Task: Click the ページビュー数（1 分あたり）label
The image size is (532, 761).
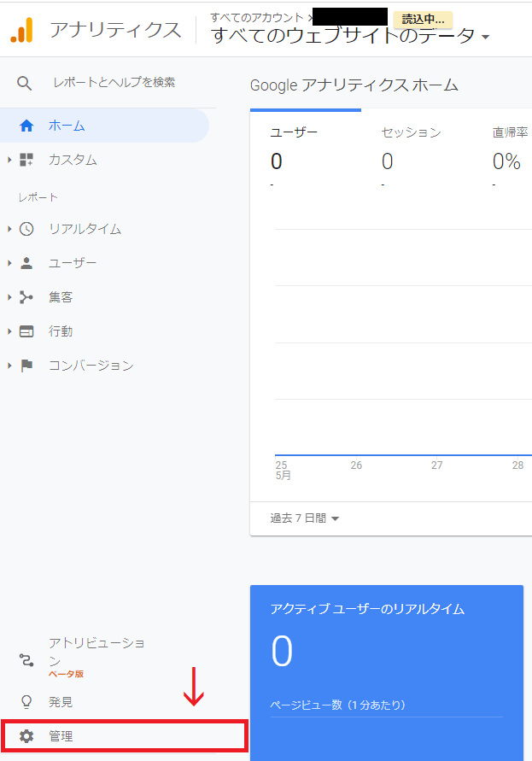Action: (338, 705)
